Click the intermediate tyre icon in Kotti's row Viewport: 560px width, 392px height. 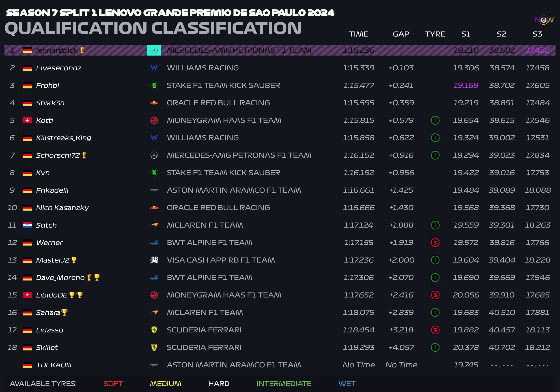[435, 120]
